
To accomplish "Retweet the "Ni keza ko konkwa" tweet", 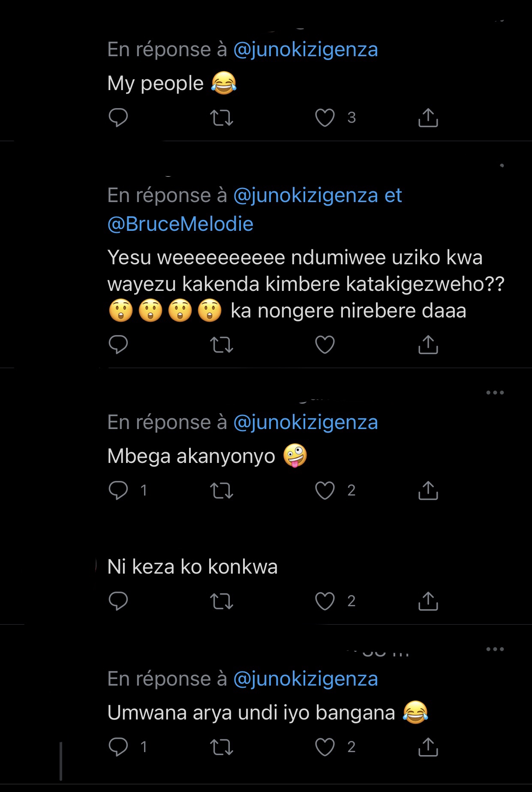I will pyautogui.click(x=222, y=601).
